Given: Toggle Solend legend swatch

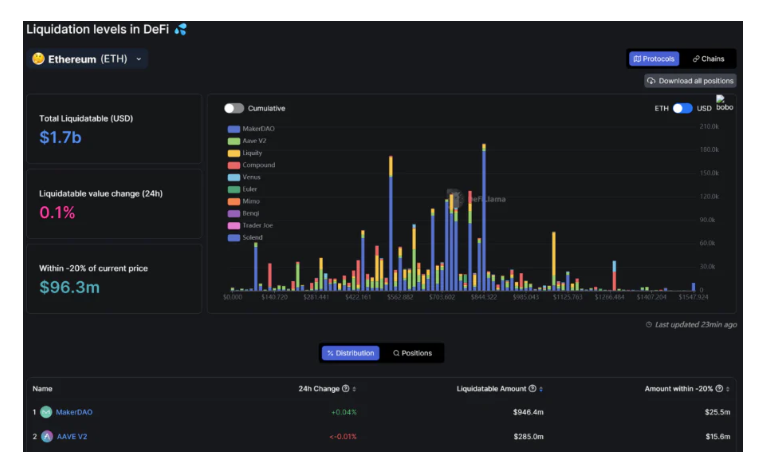Looking at the screenshot, I should click(x=234, y=238).
